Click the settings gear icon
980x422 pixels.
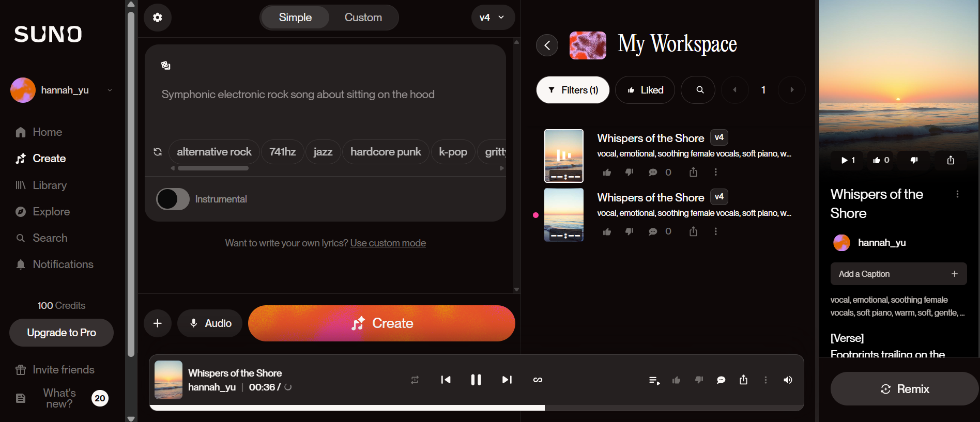click(158, 18)
